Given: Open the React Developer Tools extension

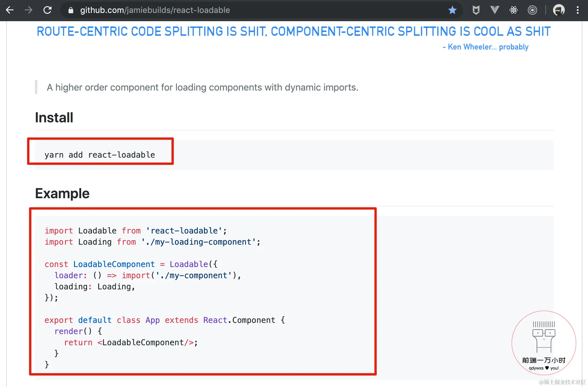Looking at the screenshot, I should click(x=514, y=10).
